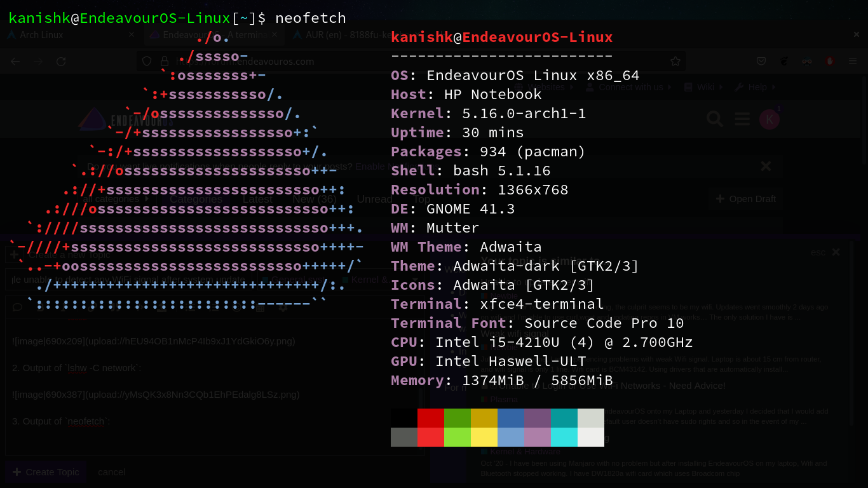Open the Pocket icon in the browser toolbar
The width and height of the screenshot is (868, 488).
click(761, 62)
